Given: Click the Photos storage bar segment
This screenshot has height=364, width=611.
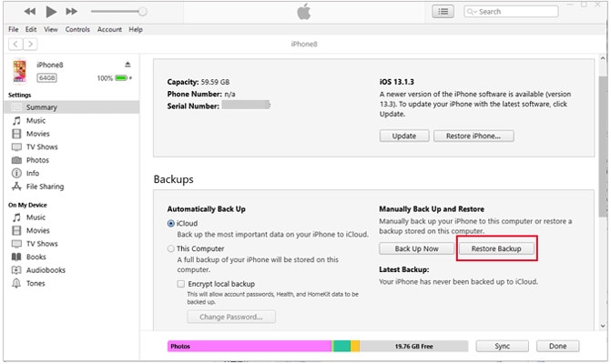Looking at the screenshot, I should point(249,347).
